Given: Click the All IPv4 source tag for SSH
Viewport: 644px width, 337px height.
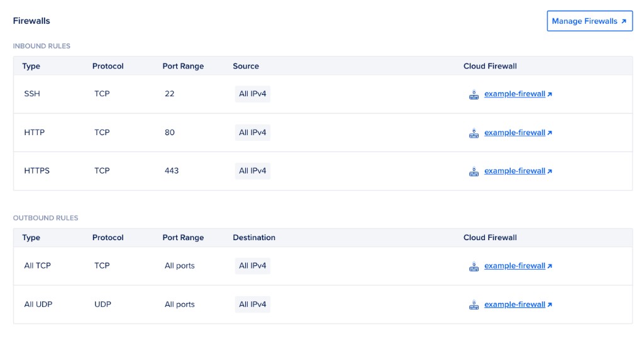Looking at the screenshot, I should tap(253, 94).
